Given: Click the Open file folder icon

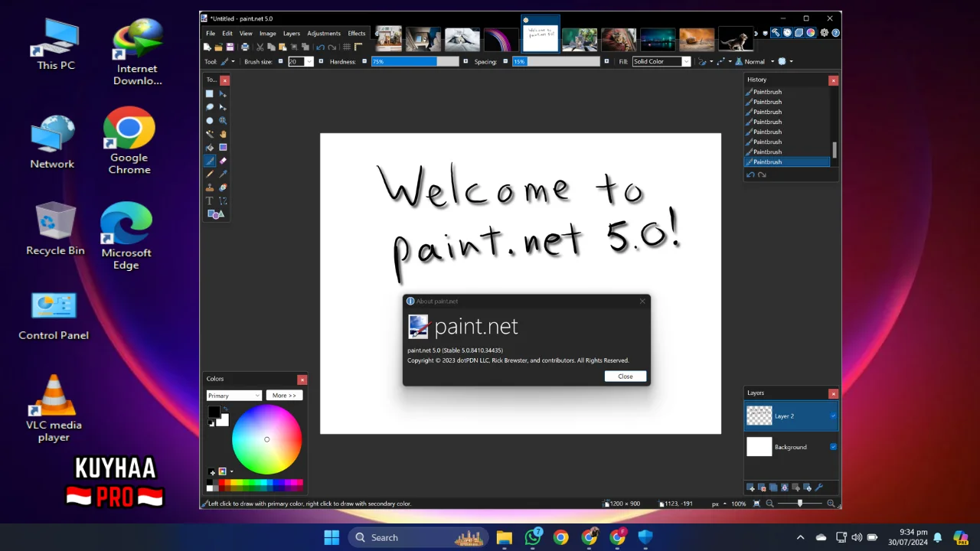Looking at the screenshot, I should coord(219,47).
